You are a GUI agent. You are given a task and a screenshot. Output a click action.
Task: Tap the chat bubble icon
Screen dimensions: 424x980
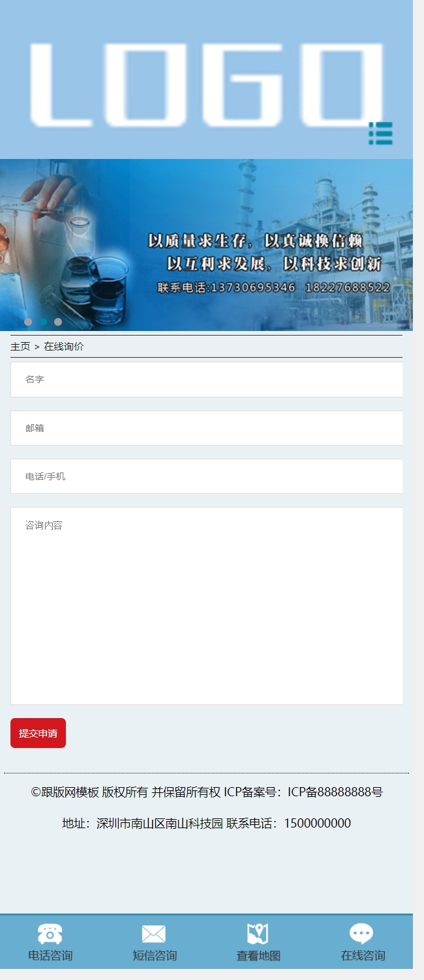click(361, 934)
